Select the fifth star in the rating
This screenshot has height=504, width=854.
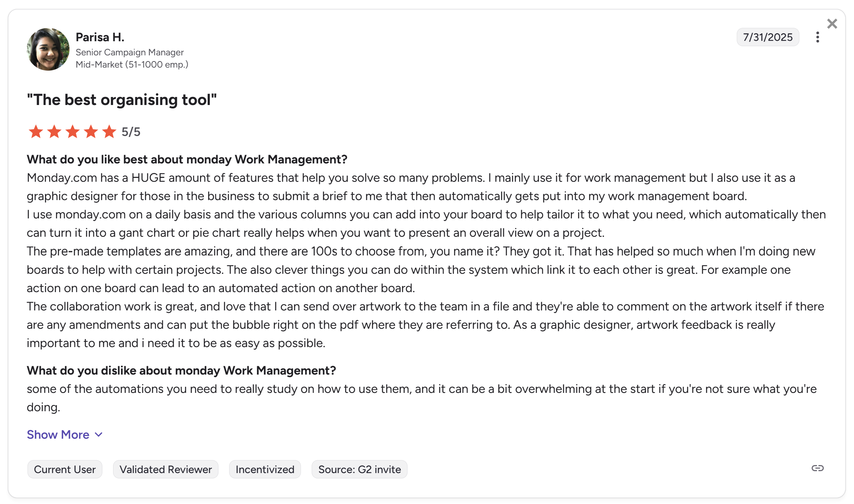tap(110, 132)
